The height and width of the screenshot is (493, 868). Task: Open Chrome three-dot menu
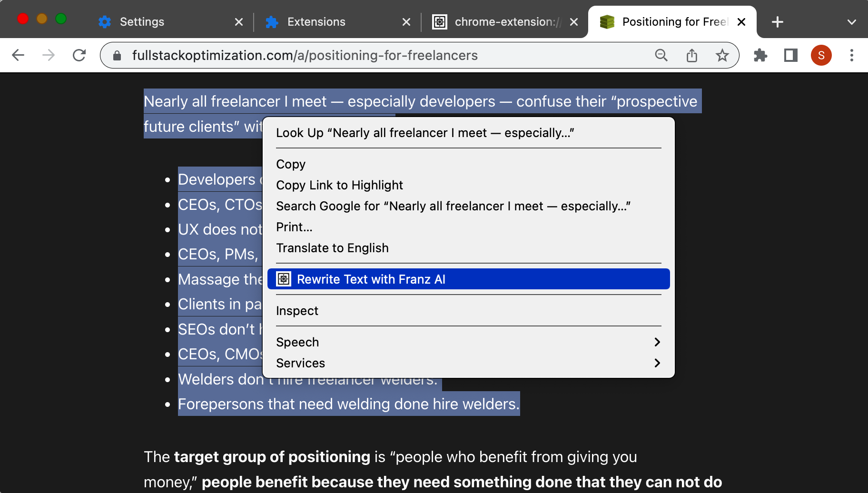tap(852, 55)
